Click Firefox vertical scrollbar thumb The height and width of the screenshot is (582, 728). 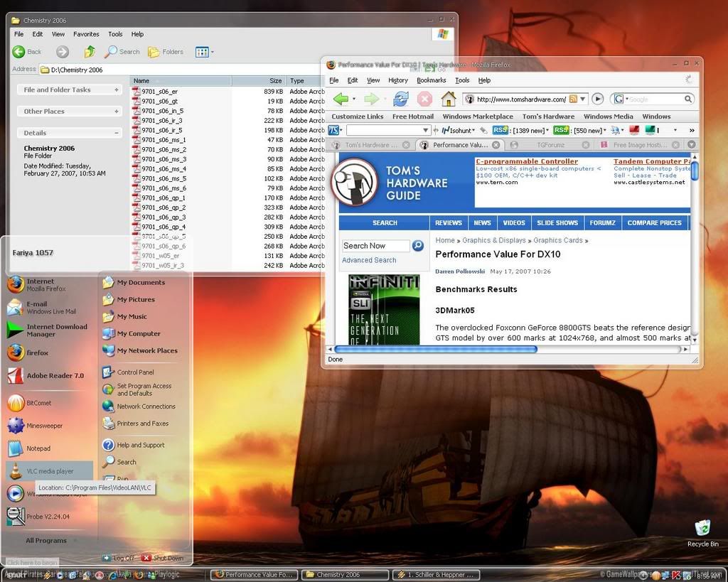pyautogui.click(x=695, y=171)
